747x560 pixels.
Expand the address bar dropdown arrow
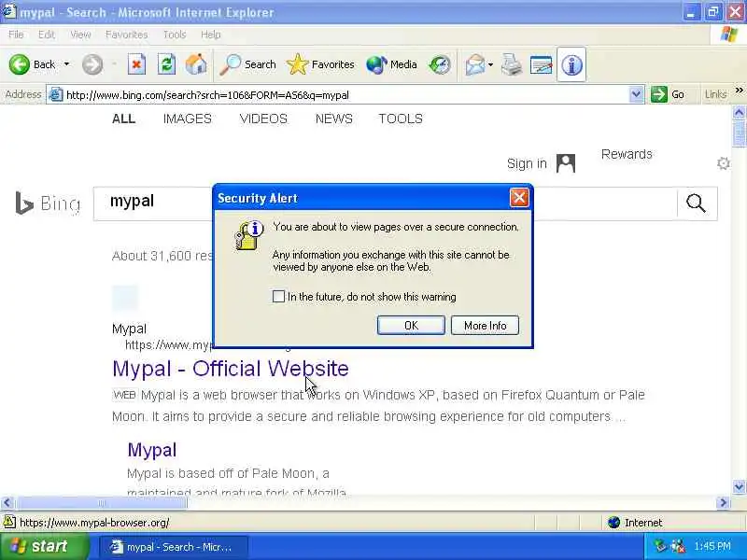(x=636, y=95)
